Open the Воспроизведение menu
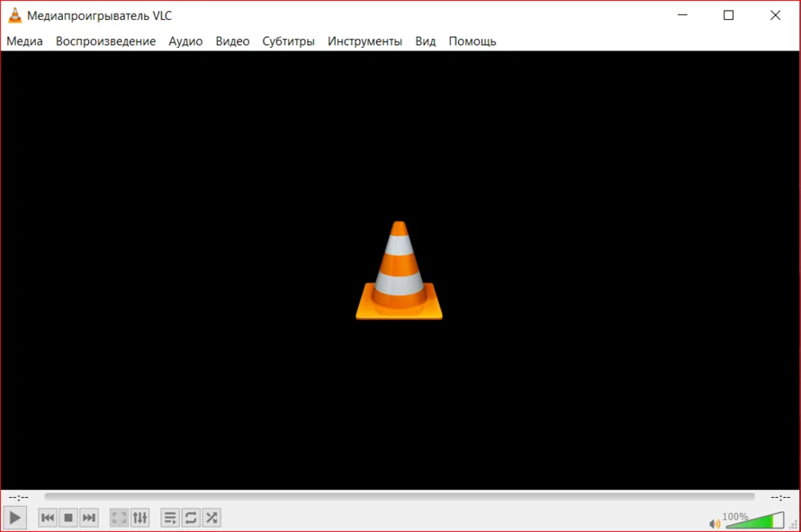 [x=105, y=41]
